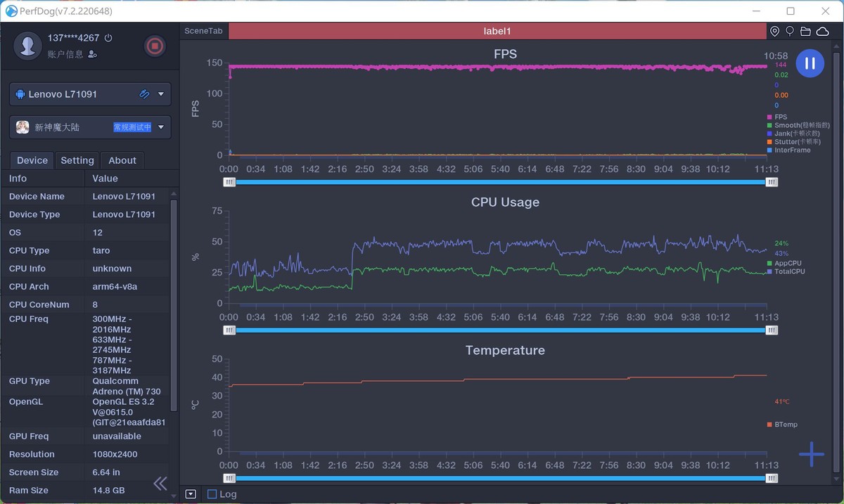Open the 新神魔大陆 app selection dropdown
Screen dimensions: 844x504
tap(160, 127)
